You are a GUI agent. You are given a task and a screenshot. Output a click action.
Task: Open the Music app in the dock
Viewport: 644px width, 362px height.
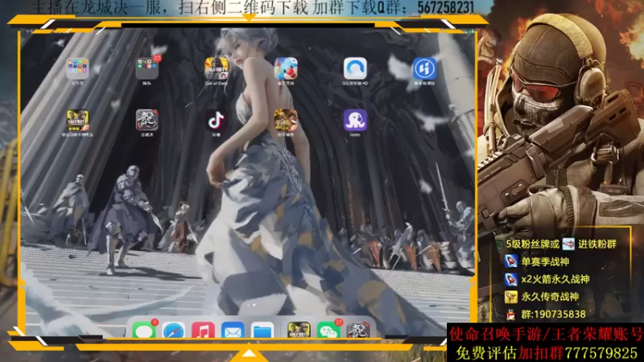[203, 330]
